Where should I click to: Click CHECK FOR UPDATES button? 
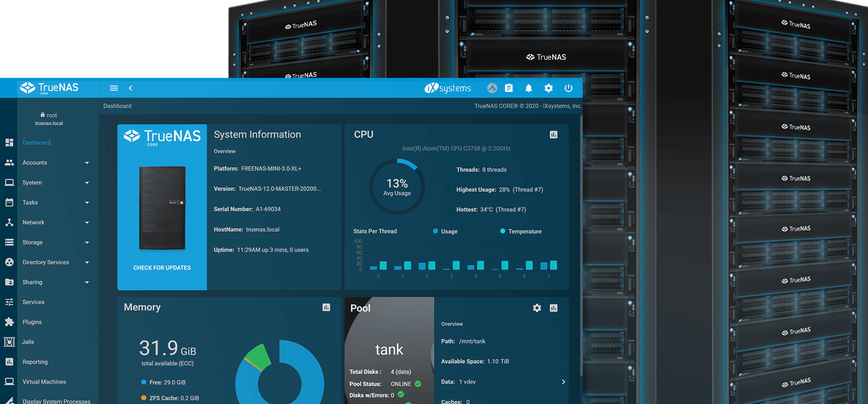(x=162, y=268)
